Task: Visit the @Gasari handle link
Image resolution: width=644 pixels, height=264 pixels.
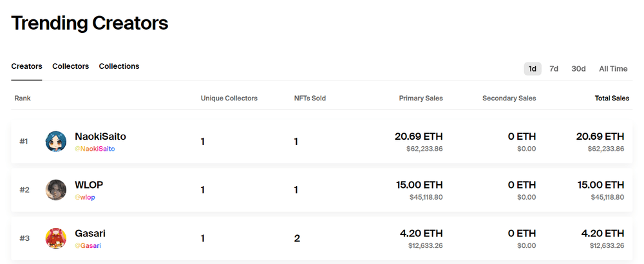Action: 88,245
